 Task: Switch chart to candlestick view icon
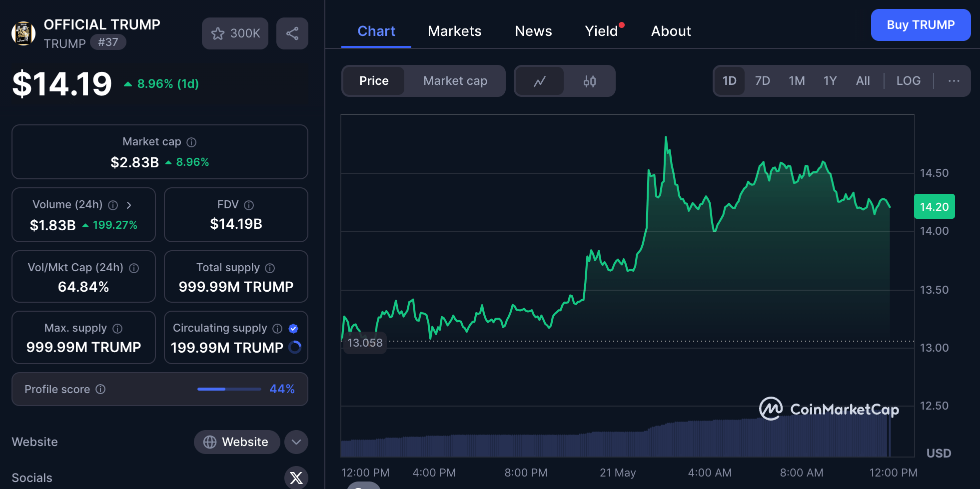click(x=590, y=80)
